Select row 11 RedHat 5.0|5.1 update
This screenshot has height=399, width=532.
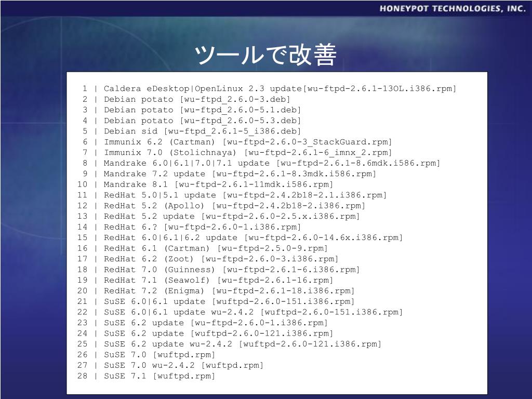pos(232,195)
